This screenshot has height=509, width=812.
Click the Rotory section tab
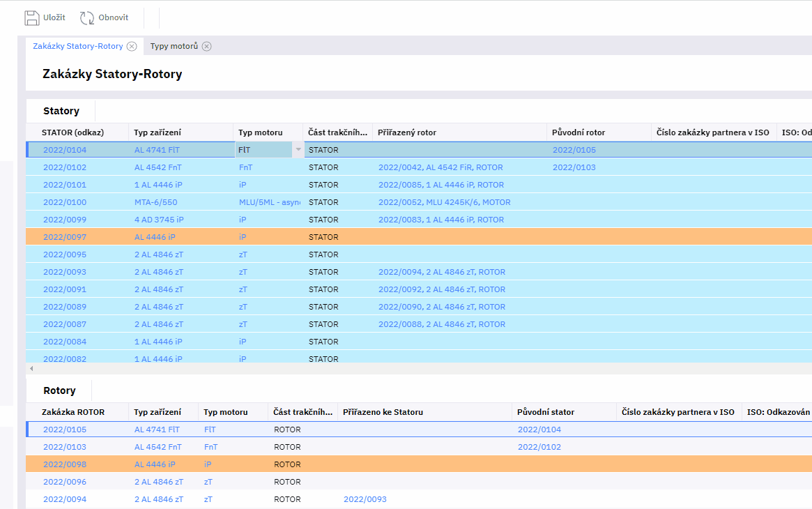[59, 390]
